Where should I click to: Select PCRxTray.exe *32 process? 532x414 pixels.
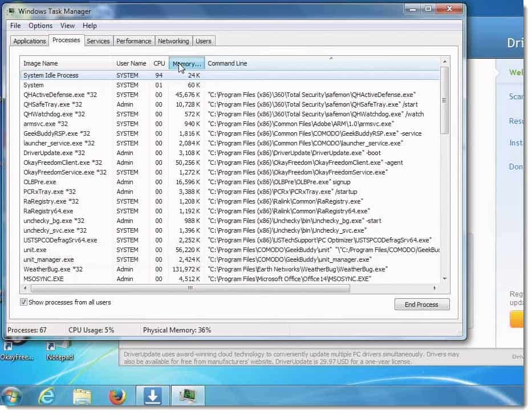point(230,192)
